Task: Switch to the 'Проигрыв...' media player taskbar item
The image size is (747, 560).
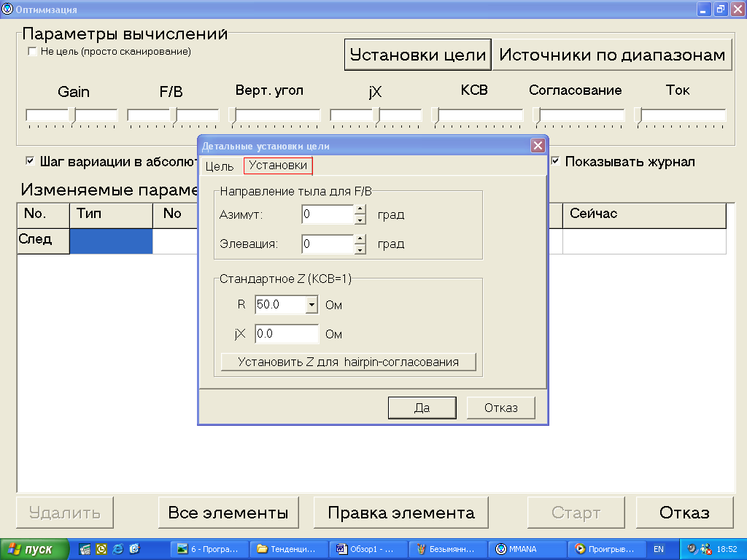Action: [608, 549]
